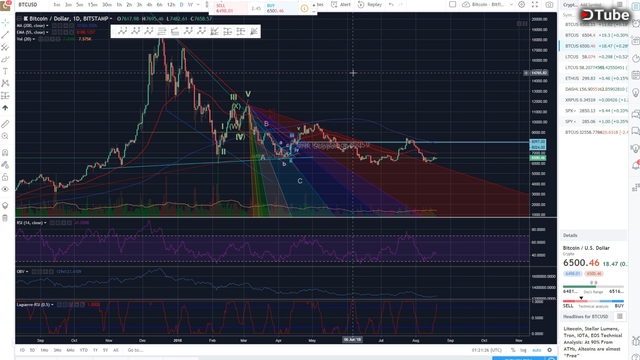Toggle percent scale mode
The image size is (640, 360).
(x=513, y=350)
